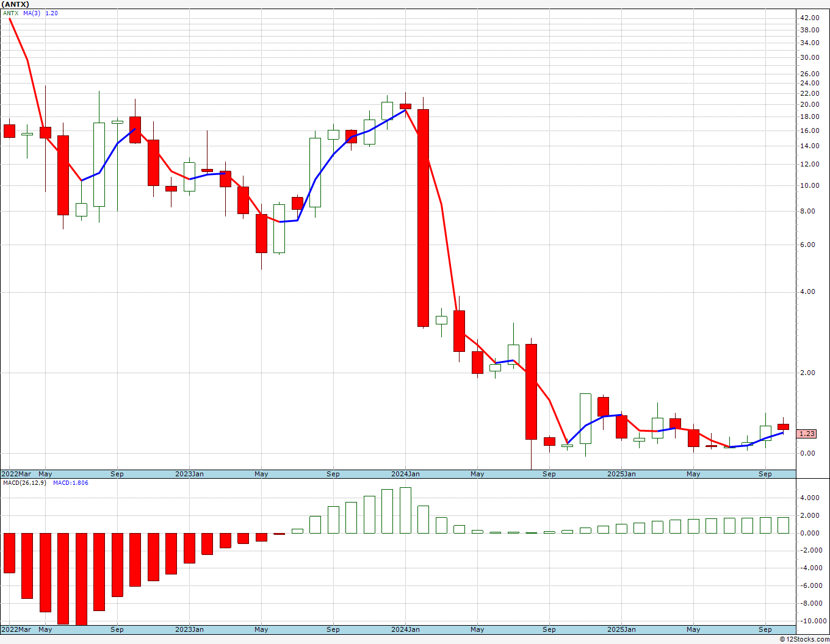Click 2023Jan on the price chart time axis
This screenshot has height=644, width=830.
189,474
